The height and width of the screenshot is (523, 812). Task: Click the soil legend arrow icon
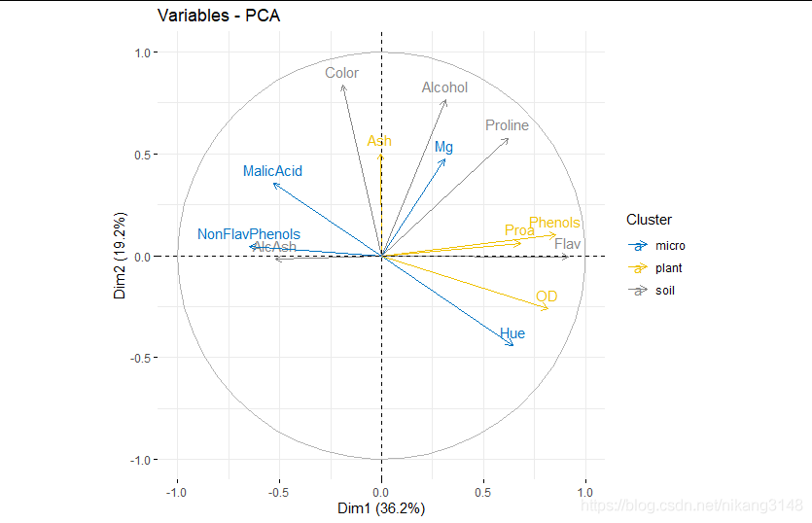tap(638, 291)
